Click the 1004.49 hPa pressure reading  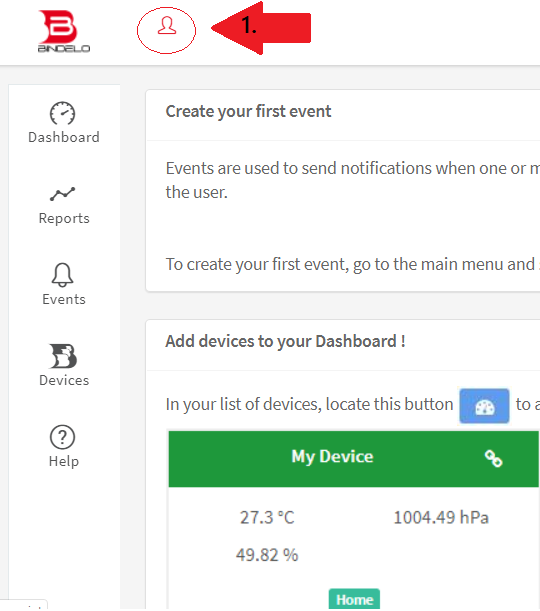coord(441,518)
